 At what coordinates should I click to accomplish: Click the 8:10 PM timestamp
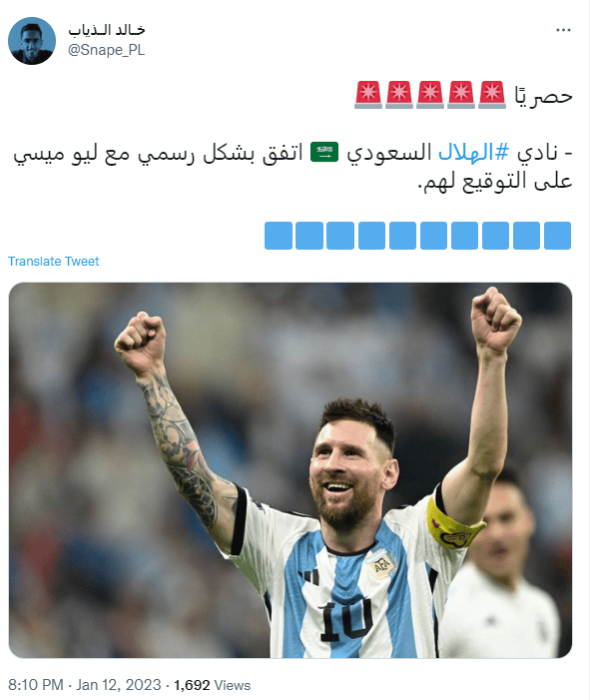point(36,685)
